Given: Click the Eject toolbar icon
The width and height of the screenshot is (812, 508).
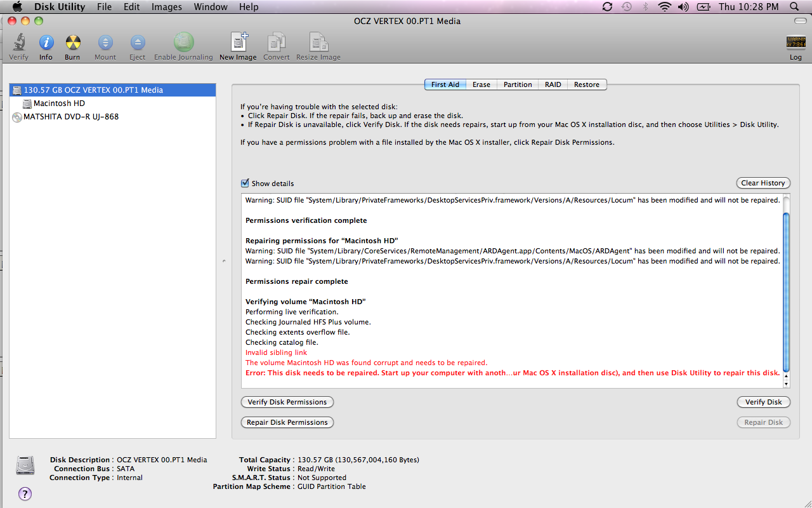Looking at the screenshot, I should click(x=138, y=43).
